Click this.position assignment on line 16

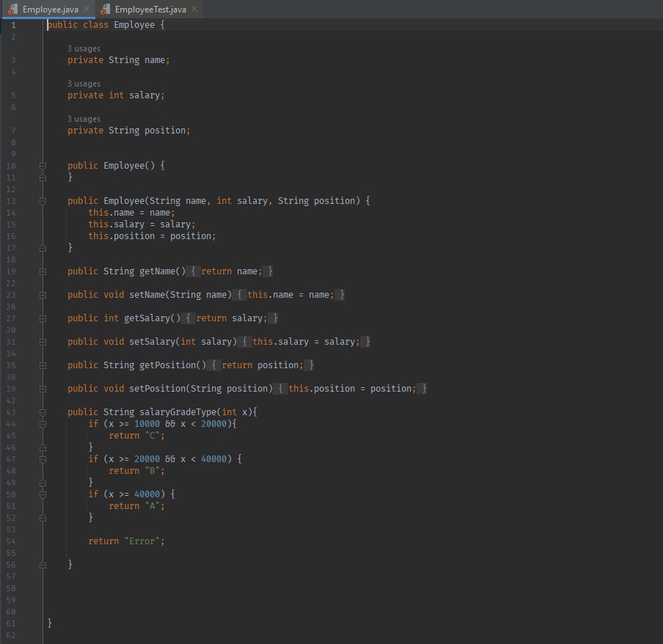click(153, 236)
